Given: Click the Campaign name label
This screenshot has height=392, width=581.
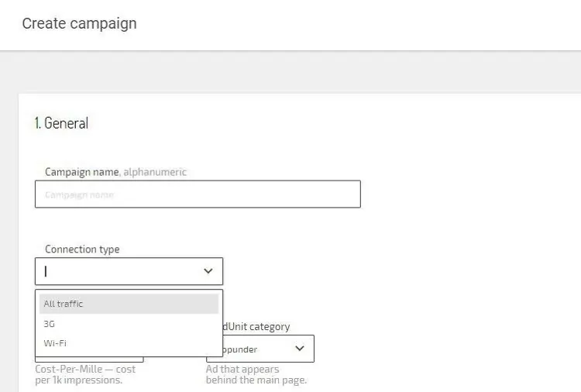Looking at the screenshot, I should (x=81, y=172).
